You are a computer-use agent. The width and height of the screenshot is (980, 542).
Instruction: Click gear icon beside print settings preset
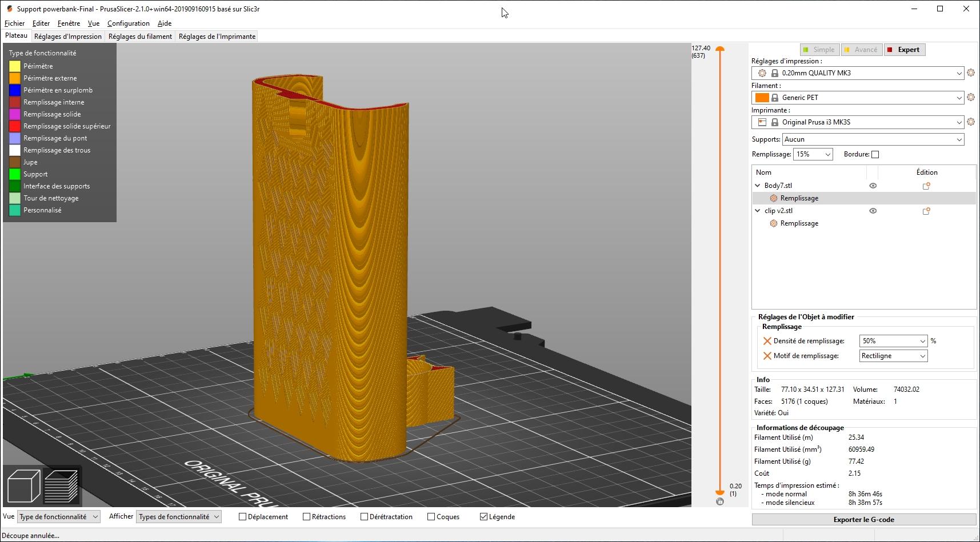tap(970, 73)
